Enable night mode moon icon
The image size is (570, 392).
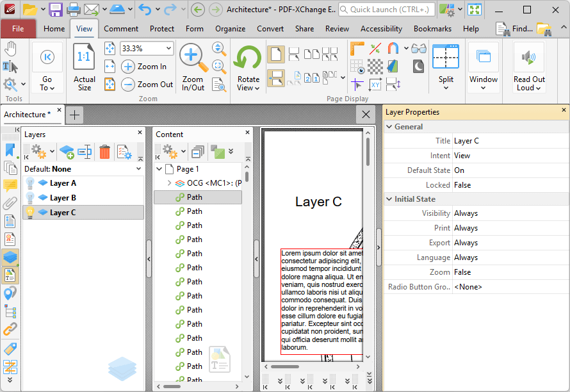click(x=418, y=67)
